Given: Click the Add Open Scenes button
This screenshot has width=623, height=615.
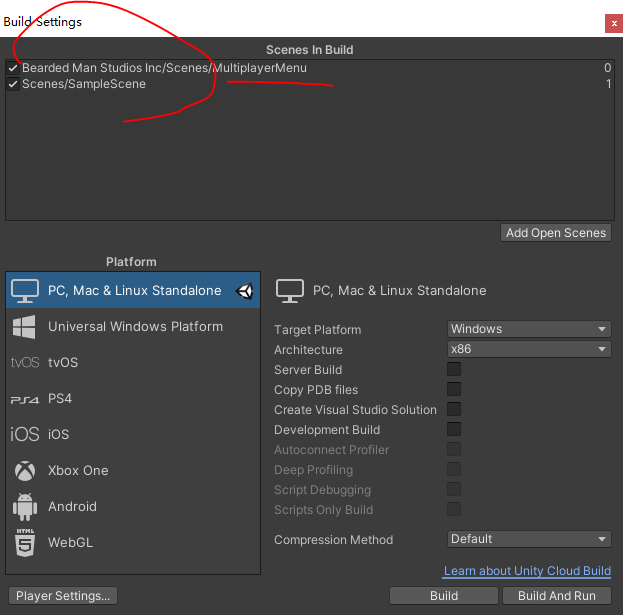Looking at the screenshot, I should coord(556,233).
